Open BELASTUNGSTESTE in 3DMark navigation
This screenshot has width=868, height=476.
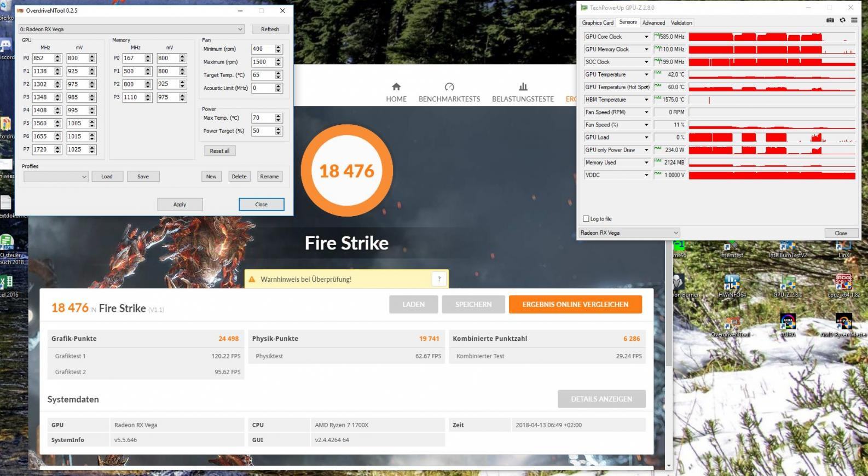point(523,99)
